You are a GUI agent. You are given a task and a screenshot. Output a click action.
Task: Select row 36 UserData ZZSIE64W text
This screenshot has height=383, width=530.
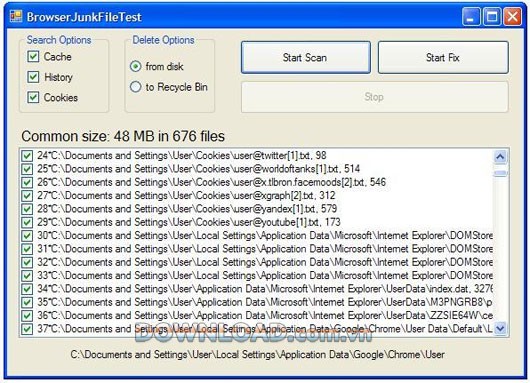pyautogui.click(x=265, y=315)
